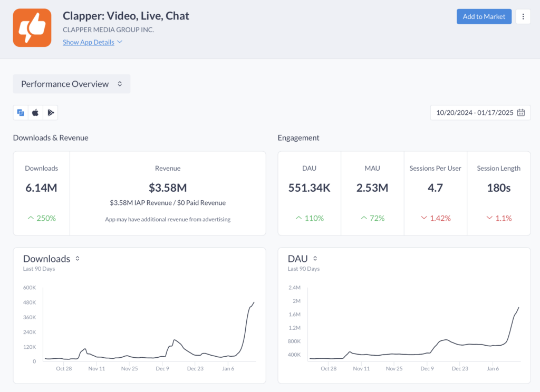Click the Add to Market button
The image size is (540, 392).
pyautogui.click(x=484, y=16)
